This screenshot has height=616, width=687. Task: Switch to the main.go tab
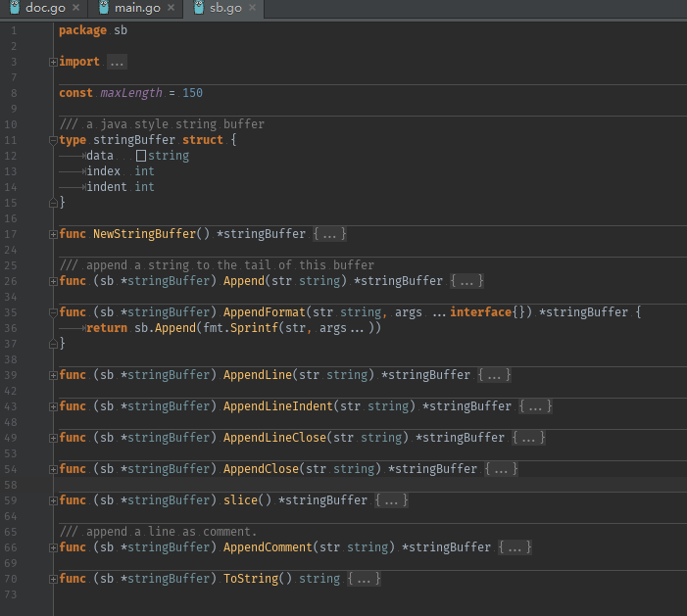point(136,8)
